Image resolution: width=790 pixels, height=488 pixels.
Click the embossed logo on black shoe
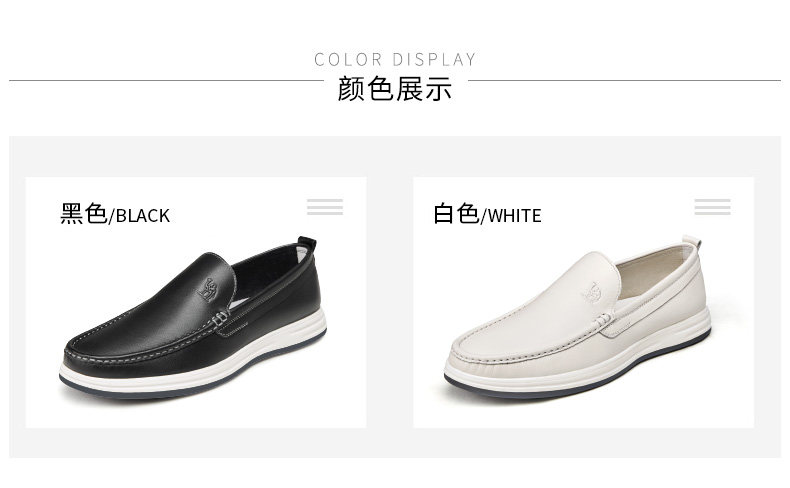[208, 290]
